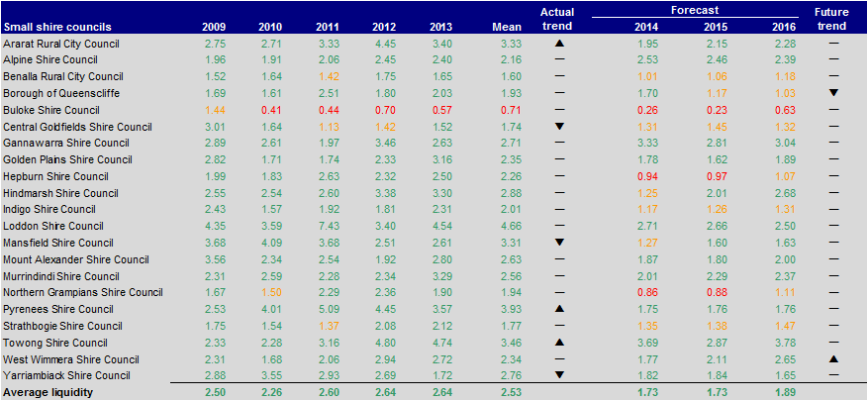Click the Northern Grampians 2015 value 0.88
This screenshot has width=868, height=401.
tap(715, 292)
